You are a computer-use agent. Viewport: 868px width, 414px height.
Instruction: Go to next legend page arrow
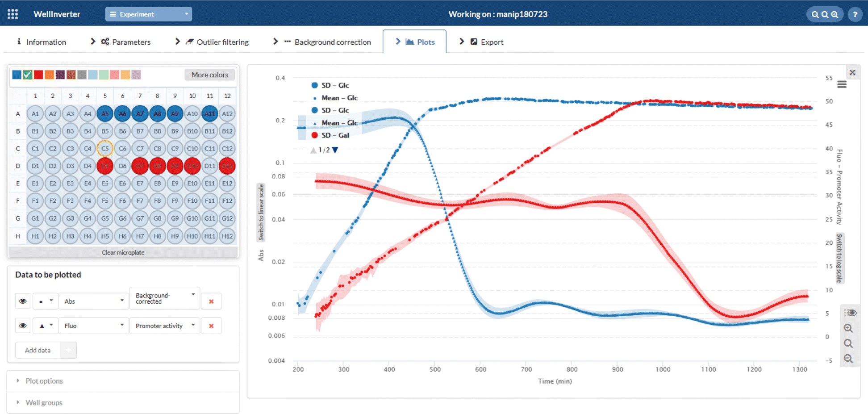(335, 150)
